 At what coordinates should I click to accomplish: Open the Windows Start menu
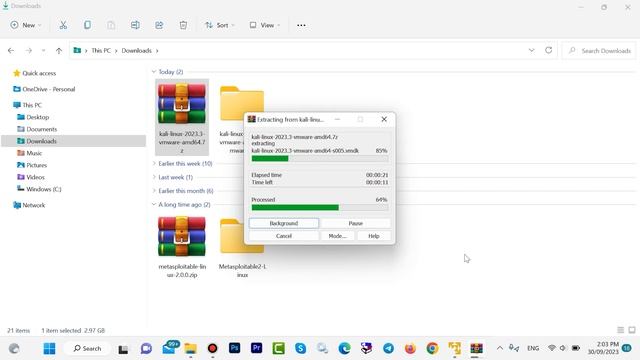(x=49, y=348)
